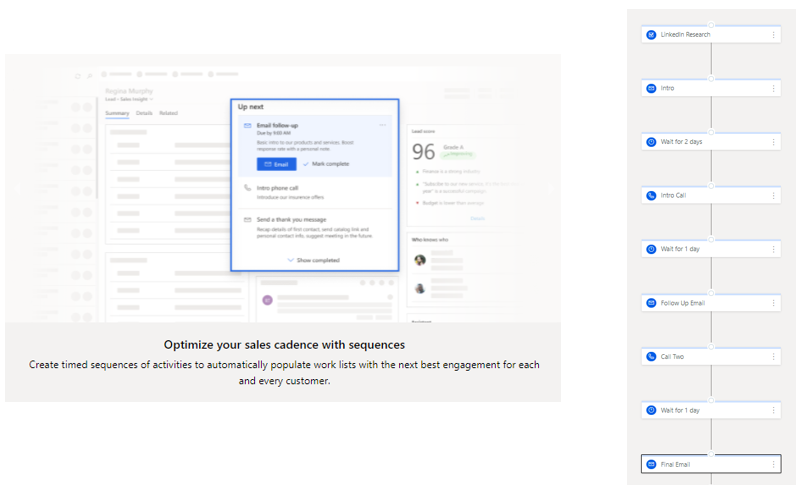Open more options for Call Two step

(x=773, y=356)
